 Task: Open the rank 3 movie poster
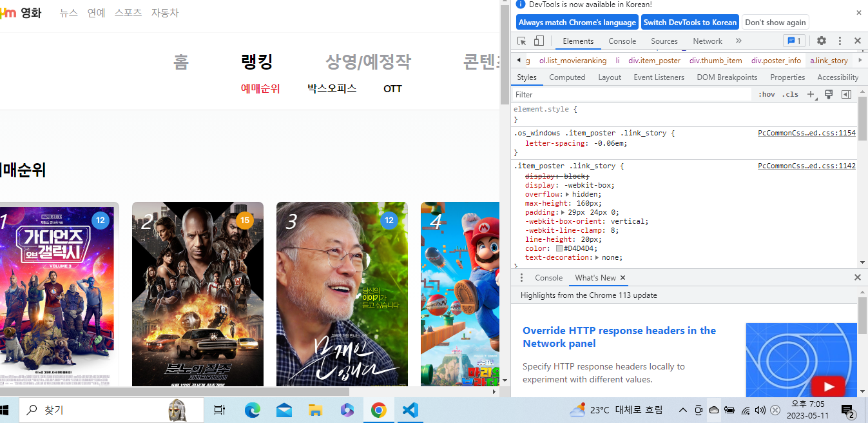click(x=342, y=294)
